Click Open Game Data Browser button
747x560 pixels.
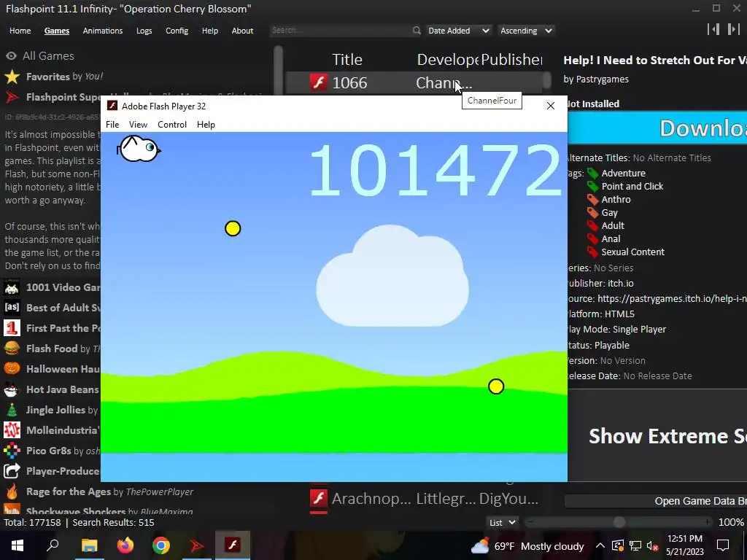(x=656, y=501)
